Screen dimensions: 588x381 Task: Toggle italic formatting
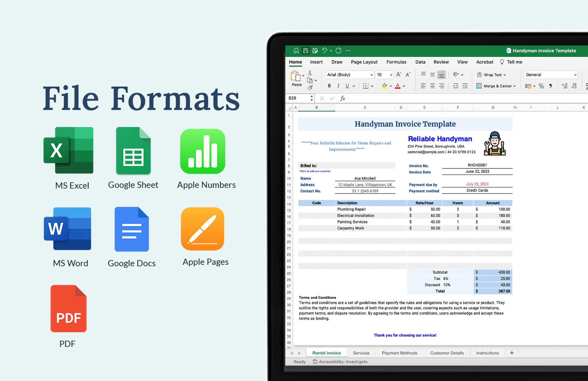coord(338,86)
